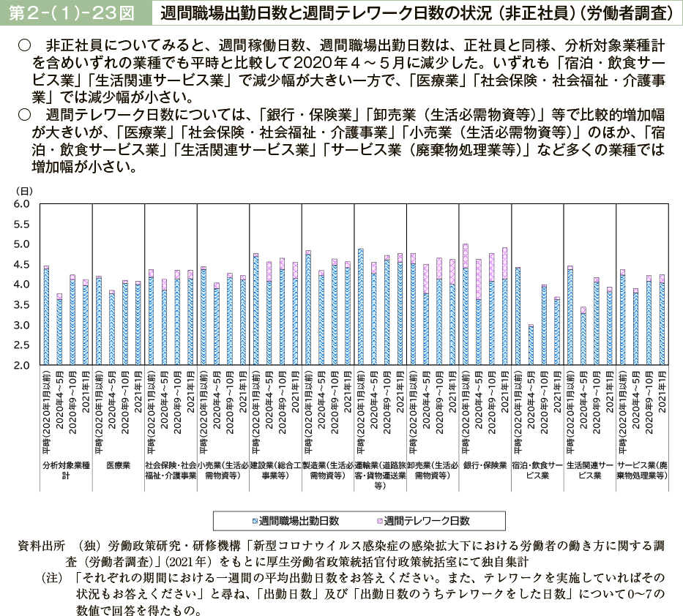The image size is (683, 616).
Task: Click the 建設業(総合工事業等) category label
Action: [275, 470]
